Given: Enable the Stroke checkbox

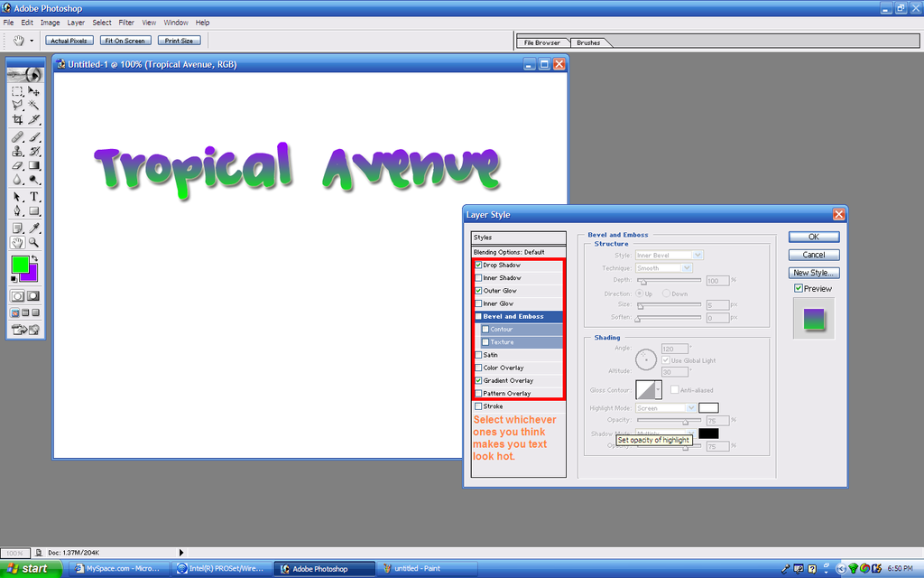Looking at the screenshot, I should [478, 406].
